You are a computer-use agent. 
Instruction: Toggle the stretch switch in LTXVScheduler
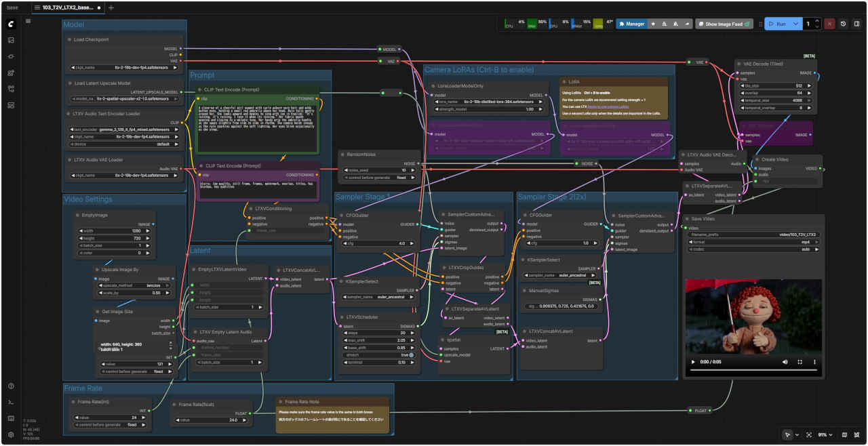(410, 354)
